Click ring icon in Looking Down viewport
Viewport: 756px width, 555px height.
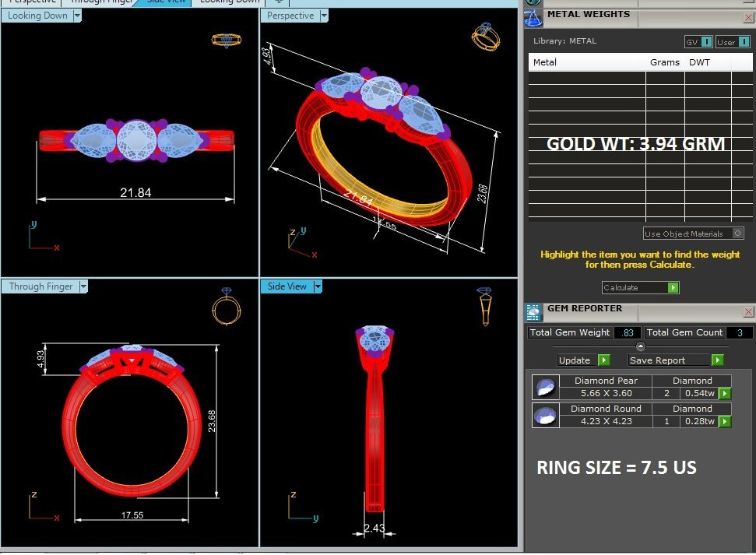tap(226, 40)
